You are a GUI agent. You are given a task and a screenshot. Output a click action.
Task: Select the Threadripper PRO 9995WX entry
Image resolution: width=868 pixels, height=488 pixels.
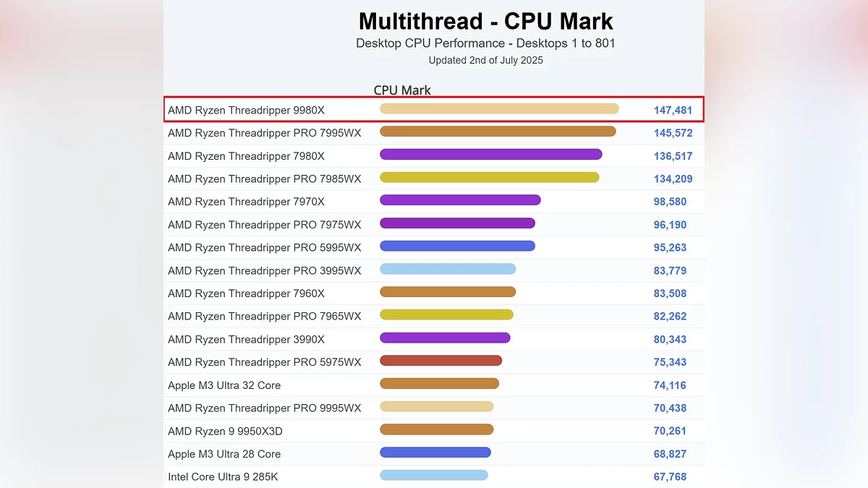pyautogui.click(x=264, y=408)
